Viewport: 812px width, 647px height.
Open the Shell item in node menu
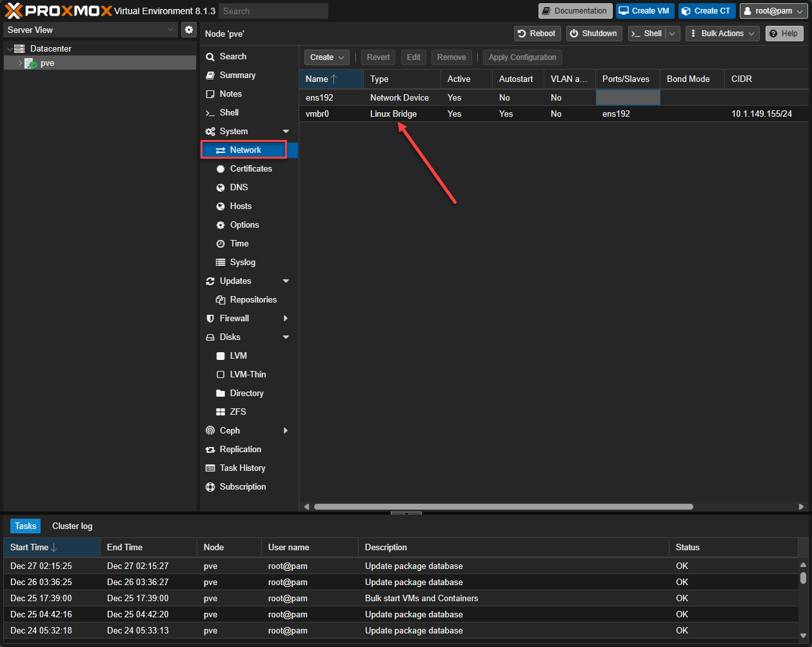[229, 113]
